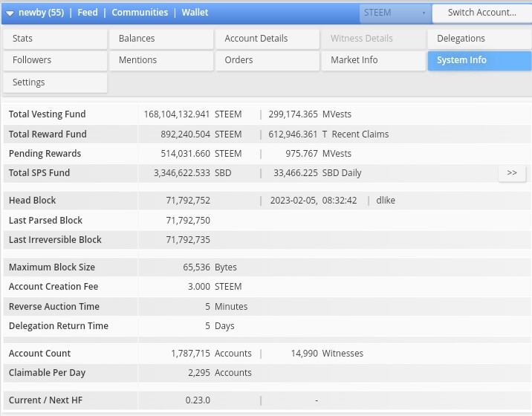
Task: Click the Total Vesting Fund label
Action: [x=47, y=114]
